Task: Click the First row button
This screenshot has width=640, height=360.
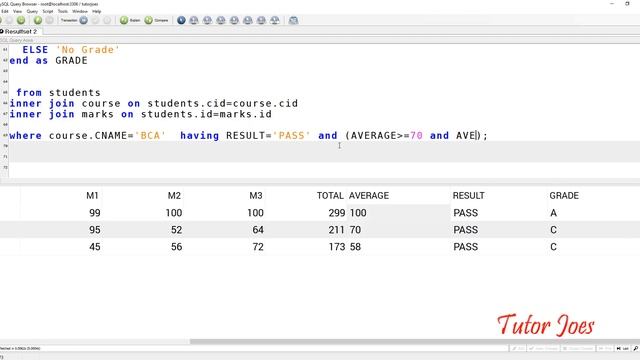Action: point(605,349)
